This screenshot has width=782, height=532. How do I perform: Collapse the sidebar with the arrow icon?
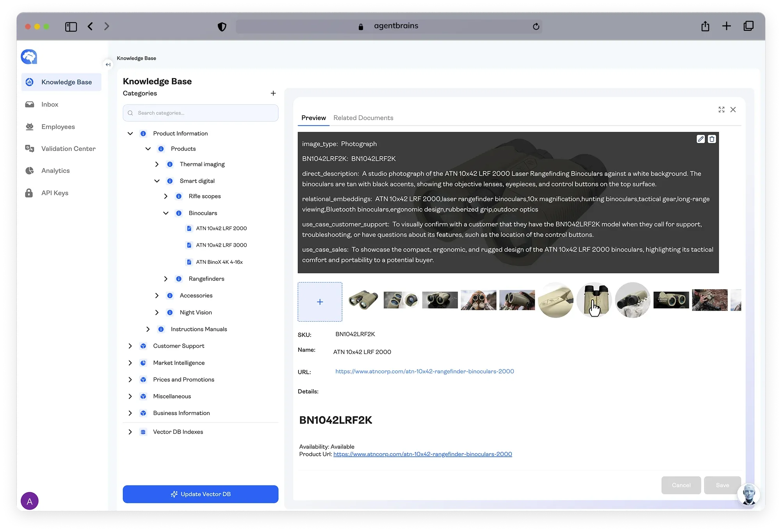(108, 64)
